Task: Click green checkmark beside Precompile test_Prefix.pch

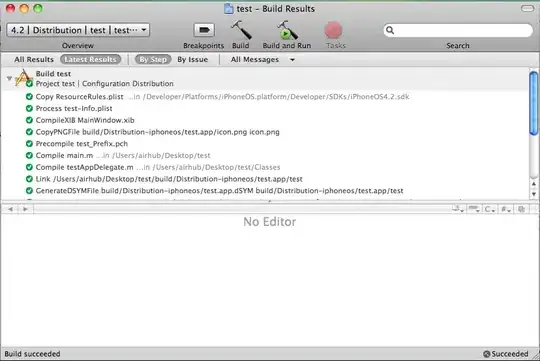Action: click(x=29, y=144)
